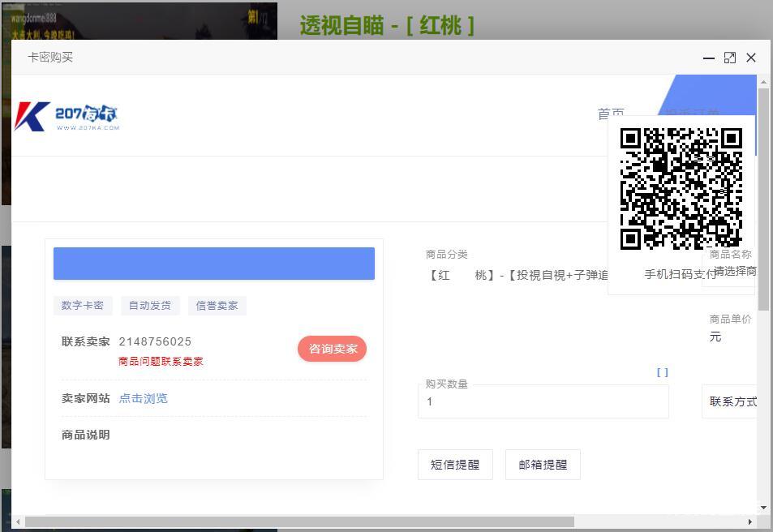The image size is (773, 532).
Task: Close the 卡密购买 dialog
Action: [x=751, y=58]
